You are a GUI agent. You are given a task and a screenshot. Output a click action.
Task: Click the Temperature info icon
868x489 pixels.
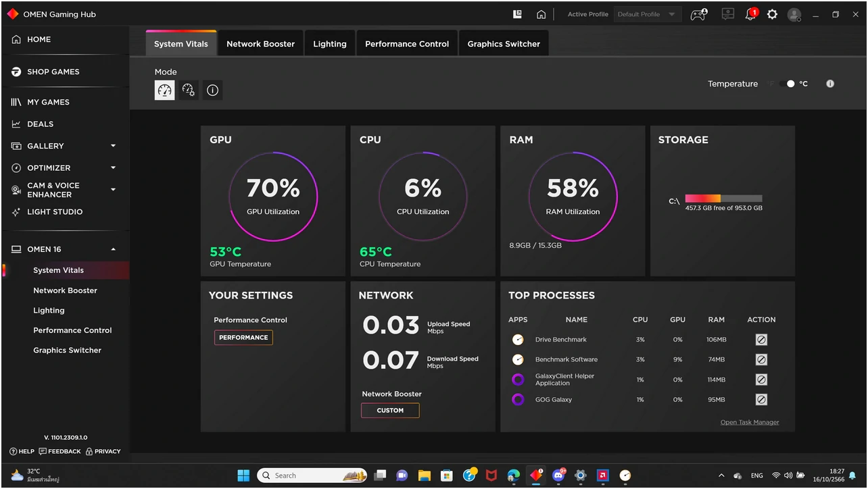click(x=830, y=84)
